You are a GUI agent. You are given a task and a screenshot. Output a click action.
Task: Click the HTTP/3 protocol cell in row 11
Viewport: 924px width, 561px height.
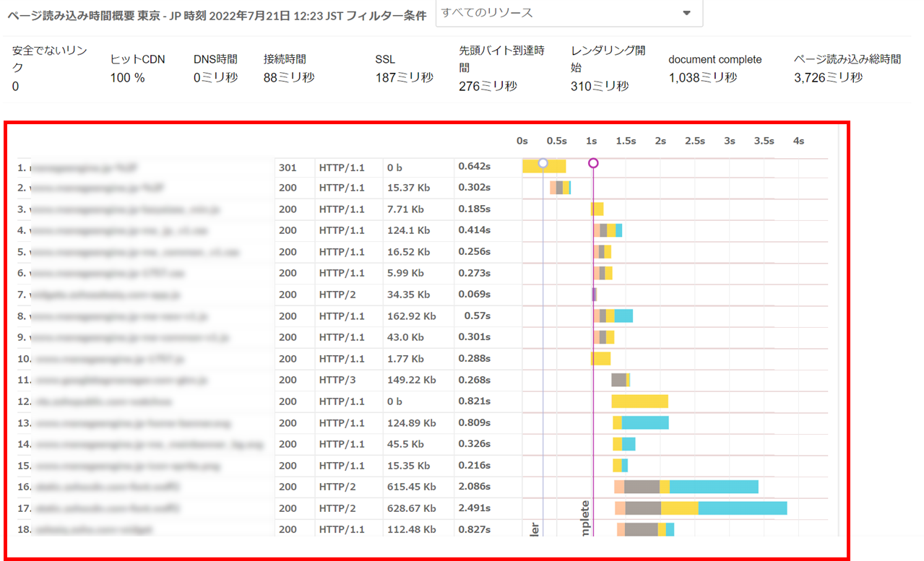point(334,380)
